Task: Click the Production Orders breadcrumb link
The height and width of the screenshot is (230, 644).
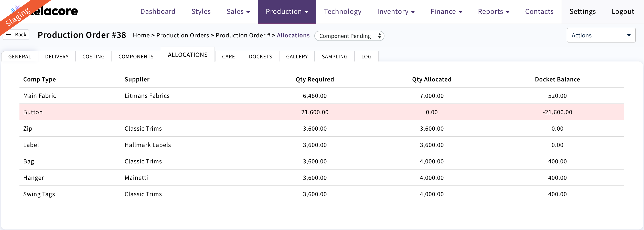Action: (x=183, y=35)
